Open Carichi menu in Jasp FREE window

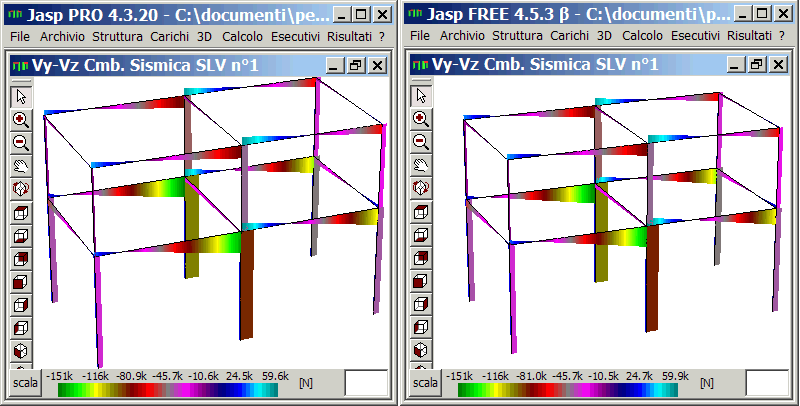click(569, 36)
